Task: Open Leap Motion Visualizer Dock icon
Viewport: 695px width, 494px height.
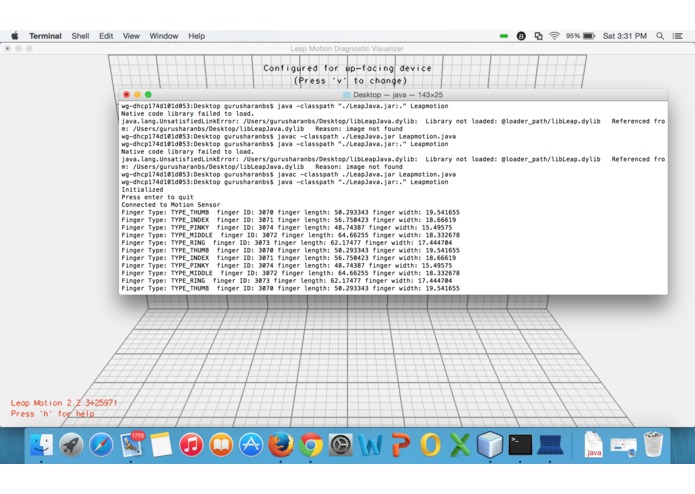Action: (x=550, y=445)
